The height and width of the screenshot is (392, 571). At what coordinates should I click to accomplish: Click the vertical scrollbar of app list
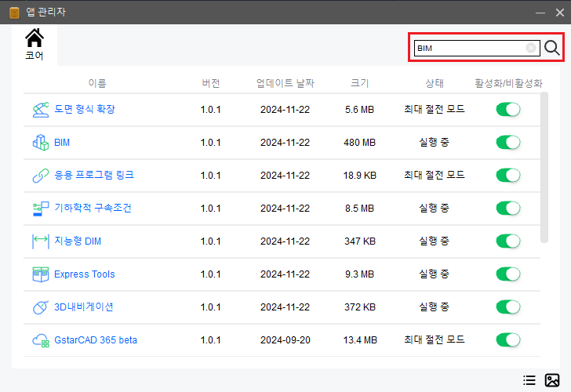tap(544, 168)
